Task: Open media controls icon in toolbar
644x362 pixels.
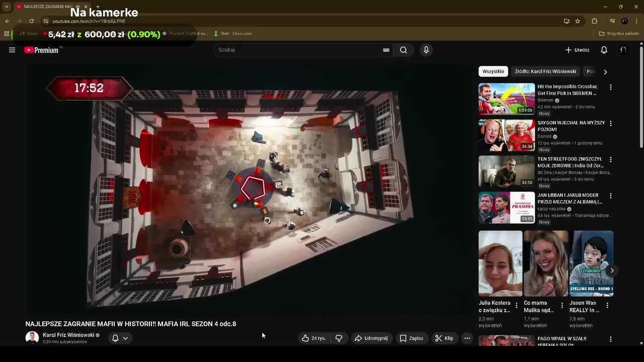Action: pyautogui.click(x=612, y=21)
